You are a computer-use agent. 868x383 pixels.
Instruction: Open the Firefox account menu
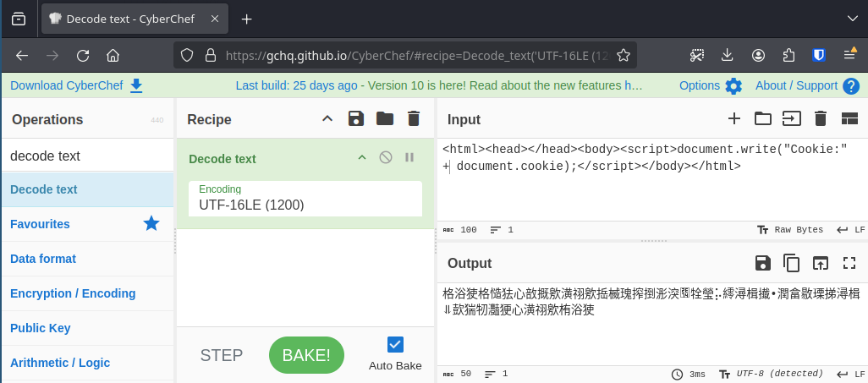pyautogui.click(x=758, y=55)
